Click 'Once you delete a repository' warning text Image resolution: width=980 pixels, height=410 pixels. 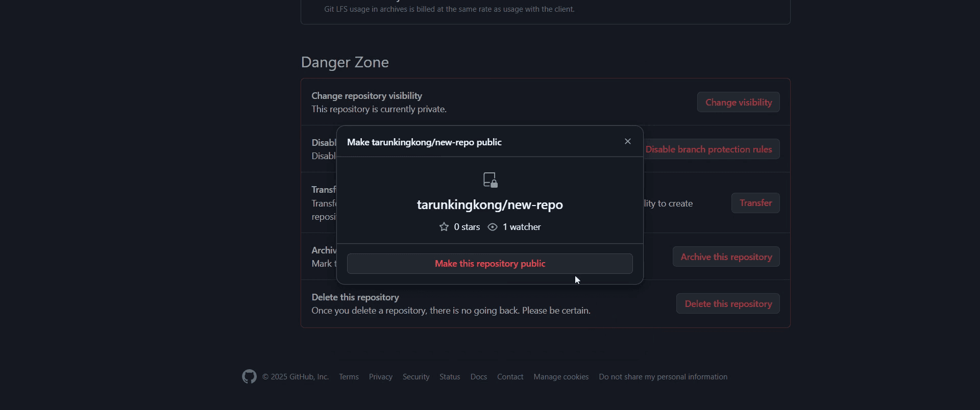click(451, 311)
